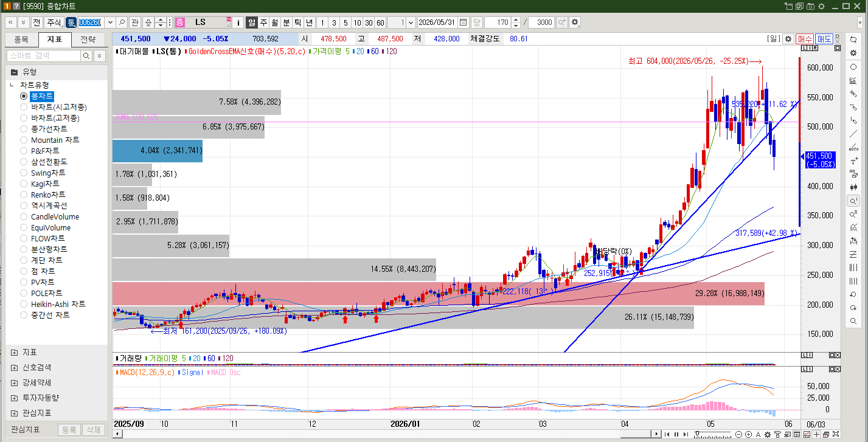
Task: Open the calendar date picker icon
Action: pyautogui.click(x=464, y=22)
